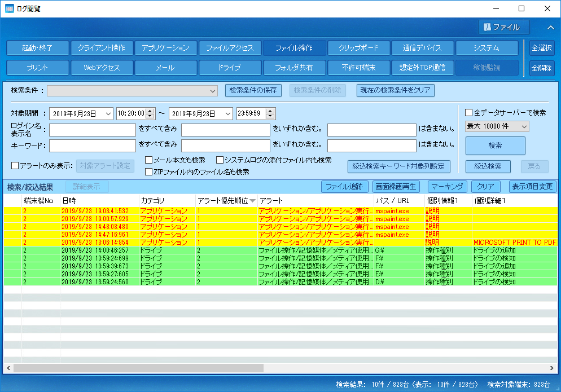Enable システムログの添付ファイル内も検索 checkbox
The height and width of the screenshot is (392, 561).
tap(220, 160)
